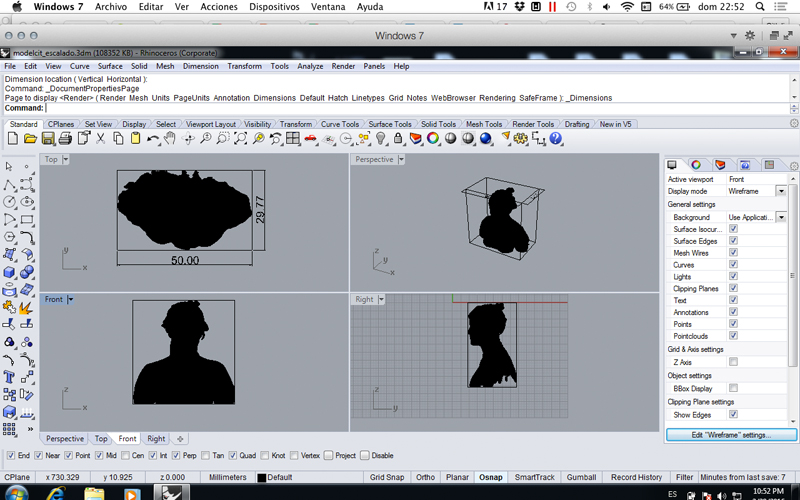Check the Z Axis checkbox
800x500 pixels.
(x=733, y=362)
